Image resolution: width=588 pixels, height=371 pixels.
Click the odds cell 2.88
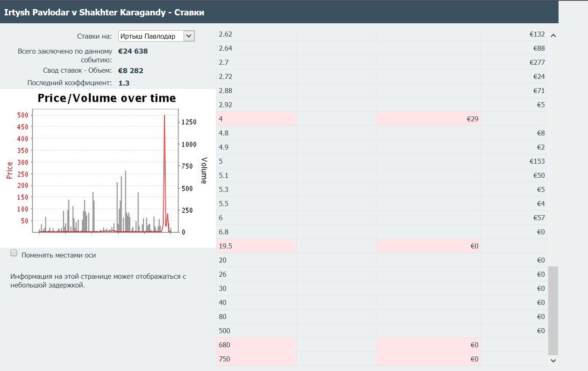[x=256, y=91]
